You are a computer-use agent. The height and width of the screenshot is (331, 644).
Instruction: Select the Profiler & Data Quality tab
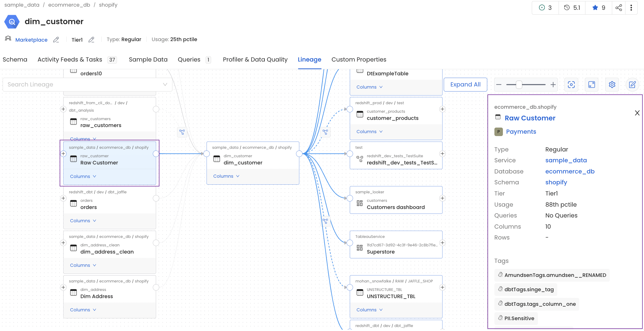pos(255,59)
